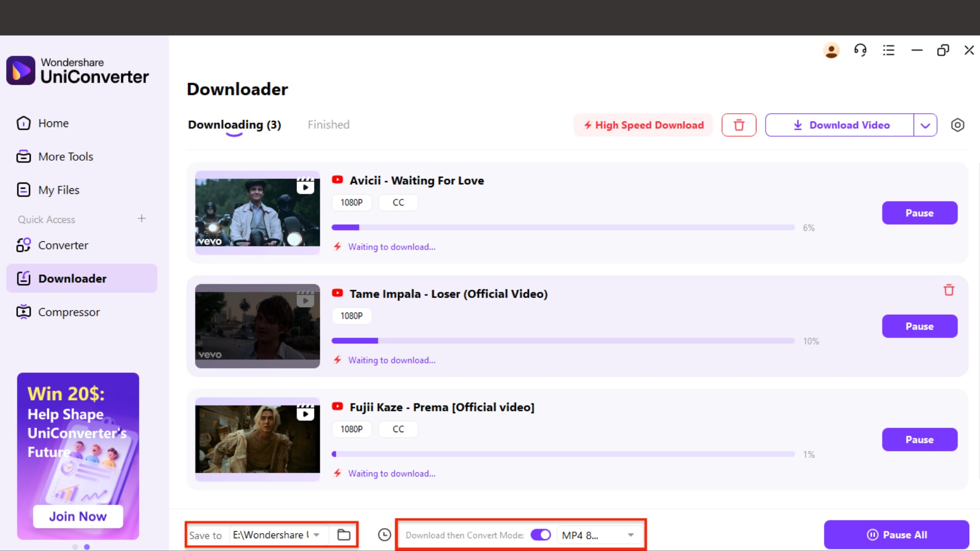Click the delete all downloads trash button
This screenshot has width=980, height=551.
tap(739, 125)
